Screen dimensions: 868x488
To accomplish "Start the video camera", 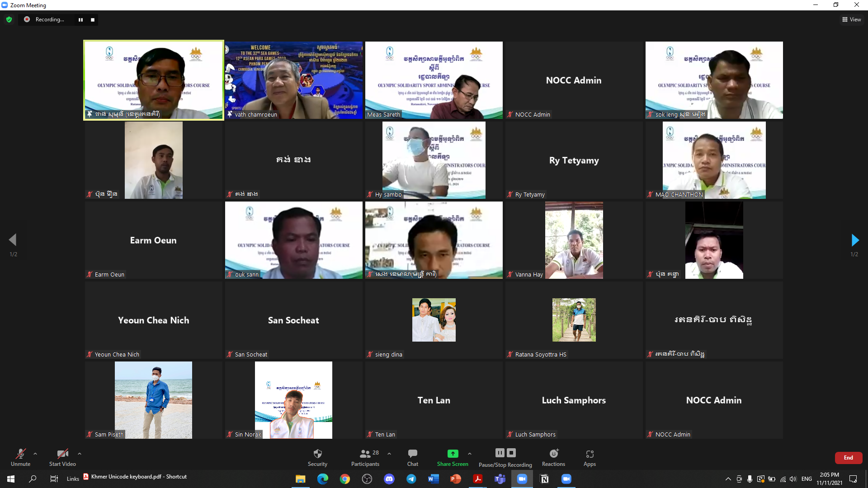I will pyautogui.click(x=62, y=454).
